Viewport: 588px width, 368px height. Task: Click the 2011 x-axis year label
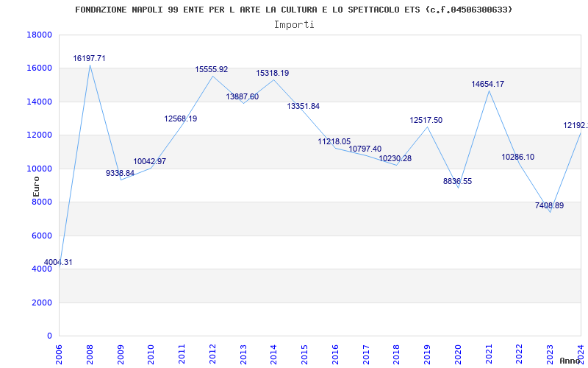click(182, 355)
